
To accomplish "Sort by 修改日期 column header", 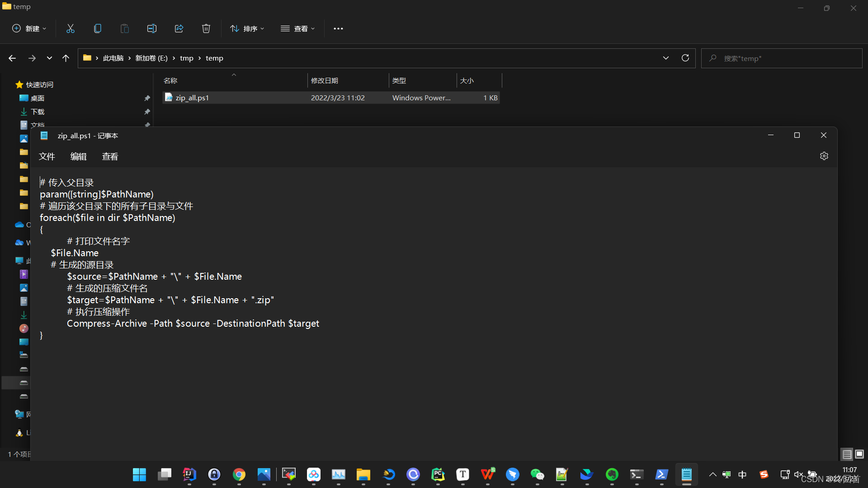I will (348, 80).
